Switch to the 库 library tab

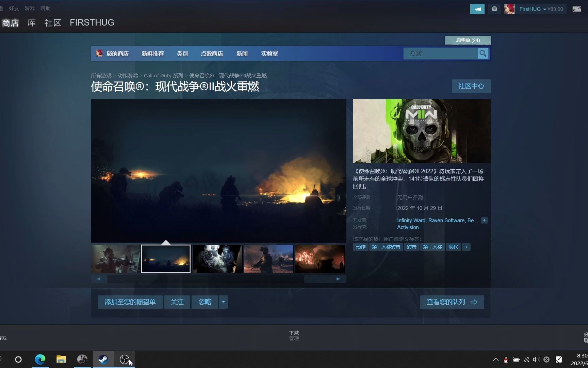click(32, 23)
